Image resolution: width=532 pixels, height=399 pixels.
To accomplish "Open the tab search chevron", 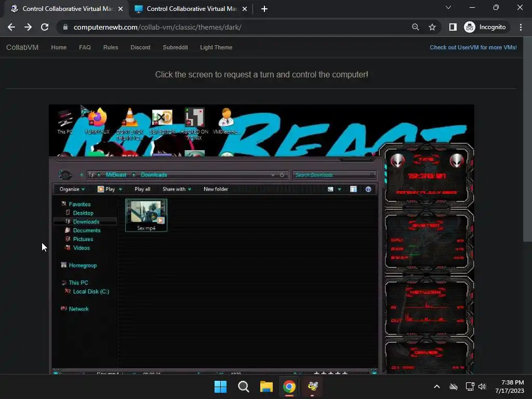I will pyautogui.click(x=448, y=7).
